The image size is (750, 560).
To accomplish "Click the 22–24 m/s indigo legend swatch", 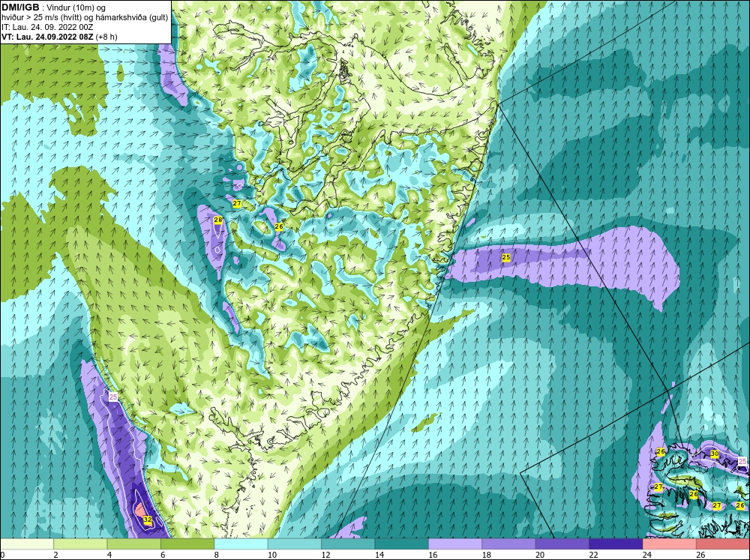I will (616, 544).
